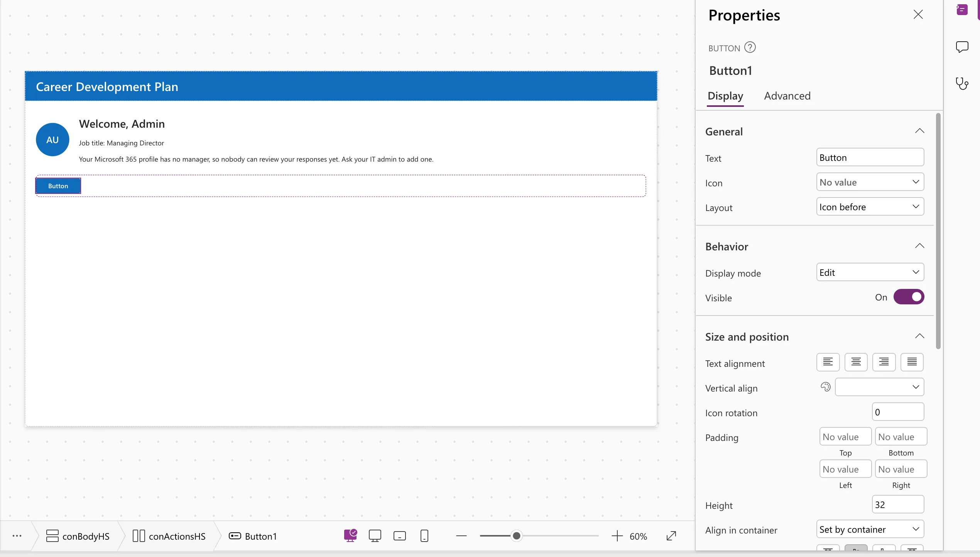Switch to the Advanced tab
The width and height of the screenshot is (980, 557).
click(x=787, y=96)
